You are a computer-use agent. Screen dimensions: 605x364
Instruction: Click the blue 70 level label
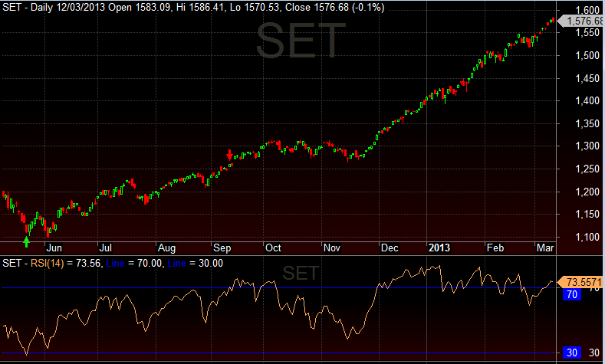coord(572,294)
